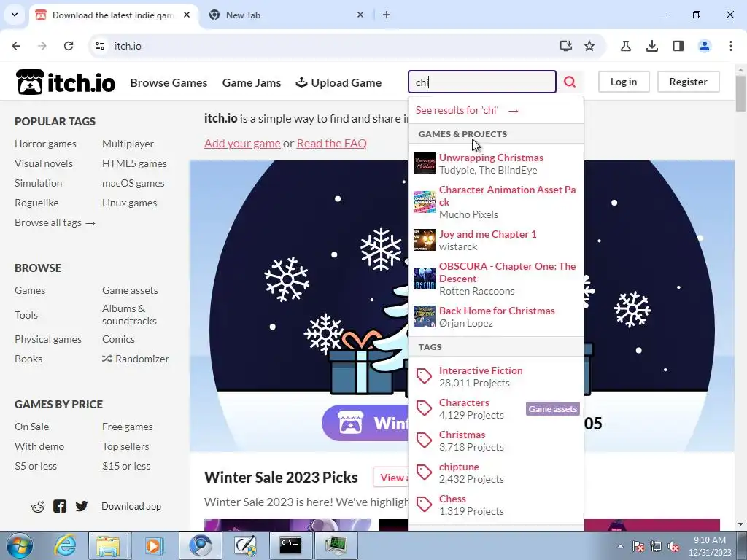Screen dimensions: 747x560
Task: Open the Twitter social icon
Action: [82, 506]
